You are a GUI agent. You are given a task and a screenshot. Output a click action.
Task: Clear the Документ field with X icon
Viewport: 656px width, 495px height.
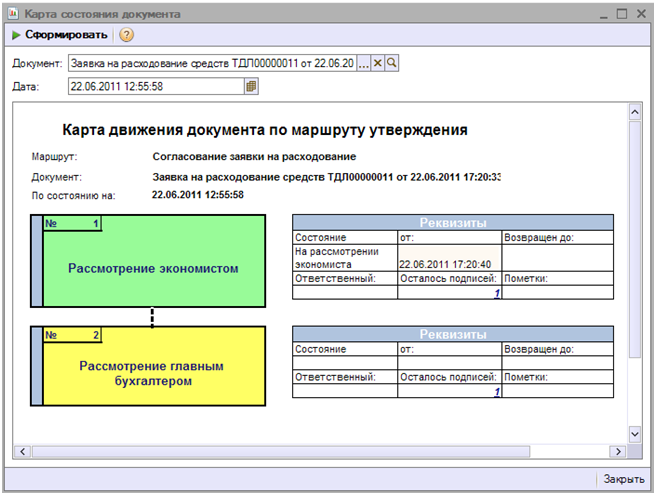pos(378,63)
